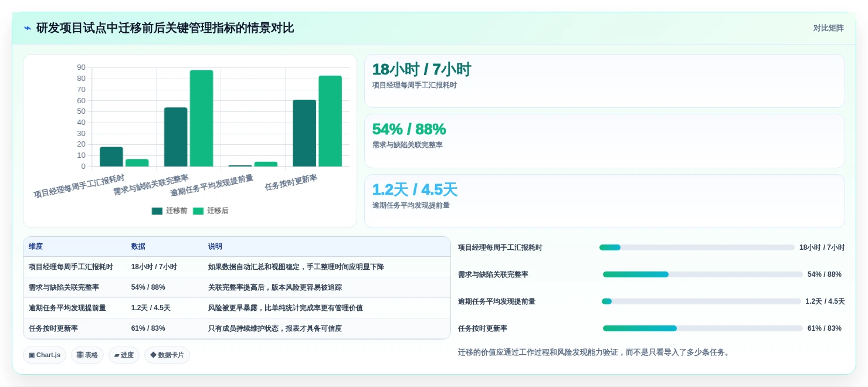This screenshot has width=868, height=387.
Task: Click the 需求与缺陷关联完整率 progress bar
Action: click(x=703, y=274)
